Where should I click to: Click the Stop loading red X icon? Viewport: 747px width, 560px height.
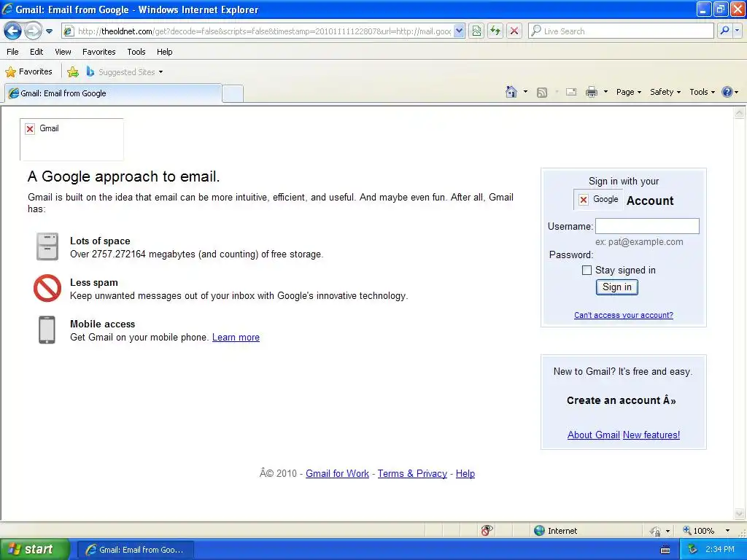click(514, 31)
